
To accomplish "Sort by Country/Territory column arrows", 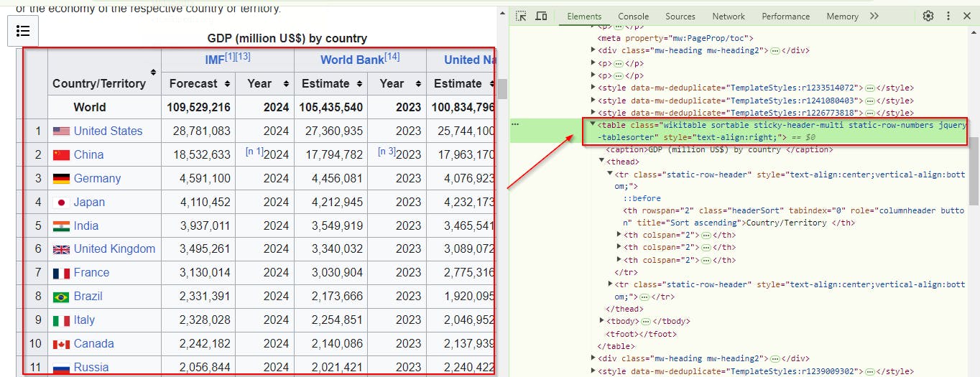I will pos(153,72).
